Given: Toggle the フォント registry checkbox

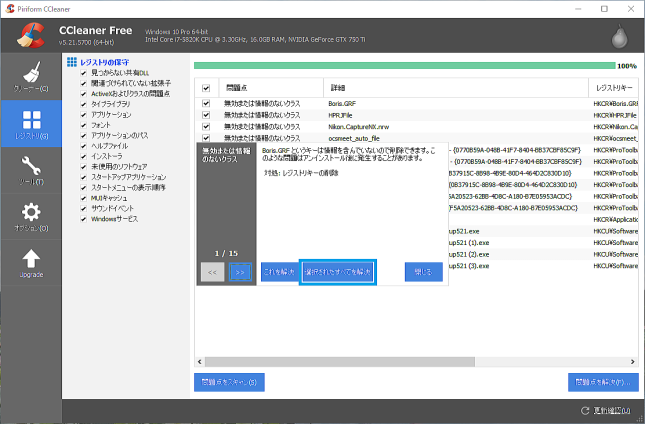Looking at the screenshot, I should click(84, 124).
